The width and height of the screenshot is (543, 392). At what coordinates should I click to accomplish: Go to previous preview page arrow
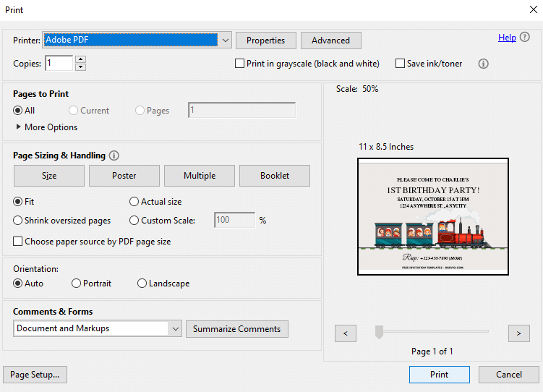tap(346, 333)
